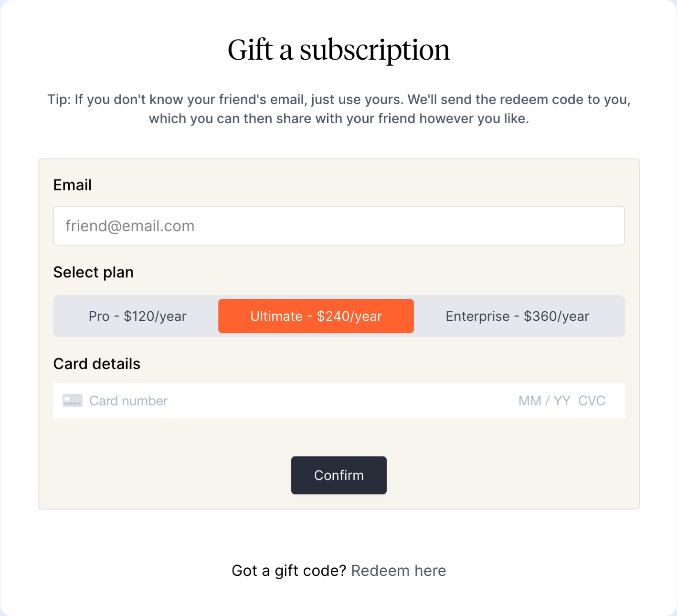Screen dimensions: 677x616
Task: Click the Gift a subscription heading
Action: coord(338,50)
